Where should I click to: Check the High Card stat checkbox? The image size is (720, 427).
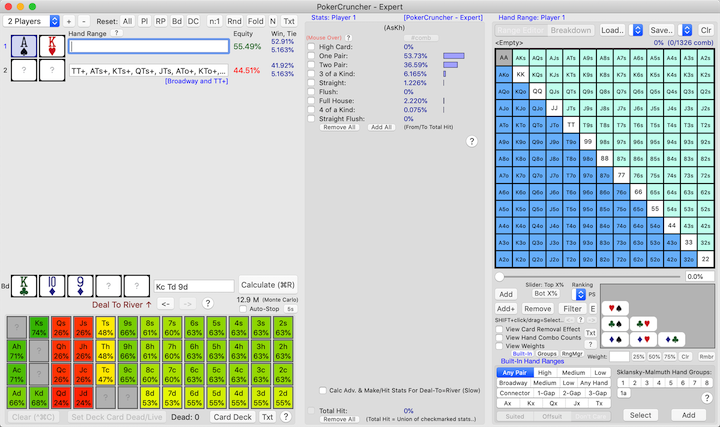pos(311,47)
